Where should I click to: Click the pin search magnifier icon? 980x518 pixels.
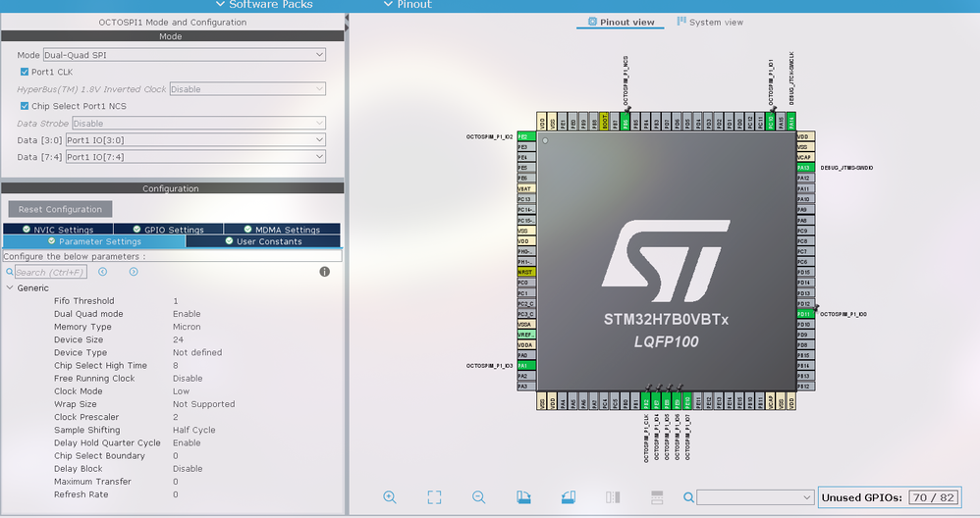[x=688, y=497]
